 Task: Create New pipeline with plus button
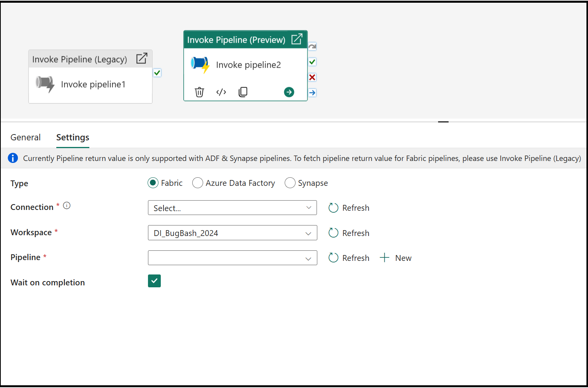tap(396, 258)
